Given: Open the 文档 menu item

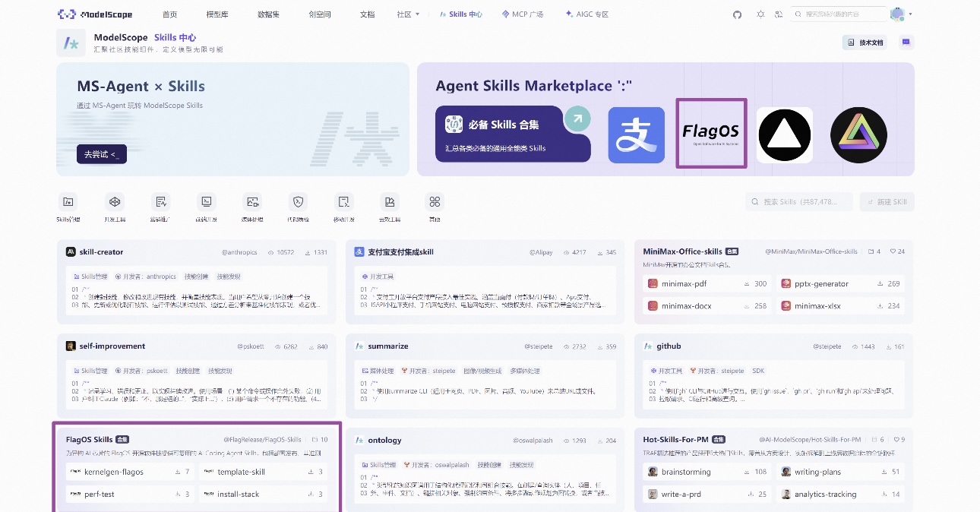Looking at the screenshot, I should coord(367,14).
